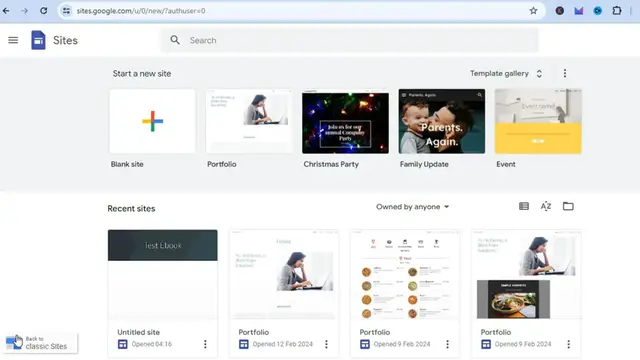Click the Google Sites logo icon
The image size is (640, 360).
click(38, 40)
